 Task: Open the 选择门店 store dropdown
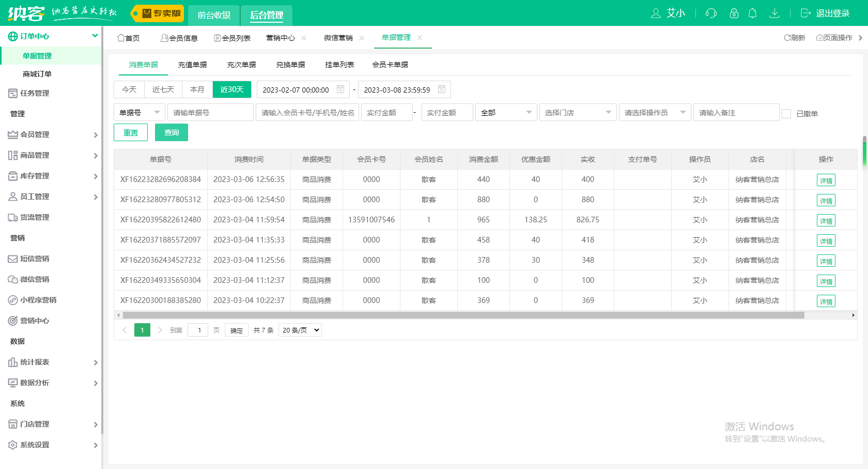pyautogui.click(x=578, y=112)
